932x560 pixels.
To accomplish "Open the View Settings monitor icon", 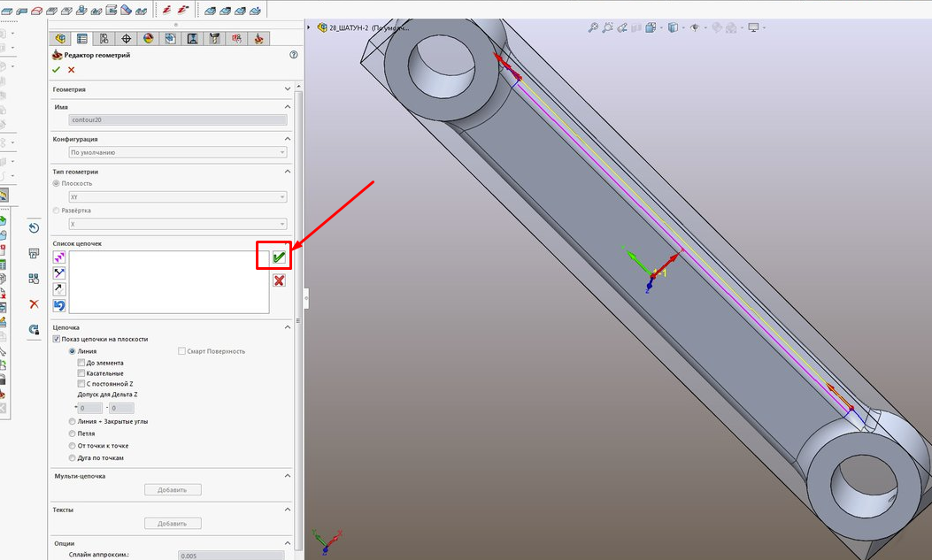I will click(x=754, y=27).
